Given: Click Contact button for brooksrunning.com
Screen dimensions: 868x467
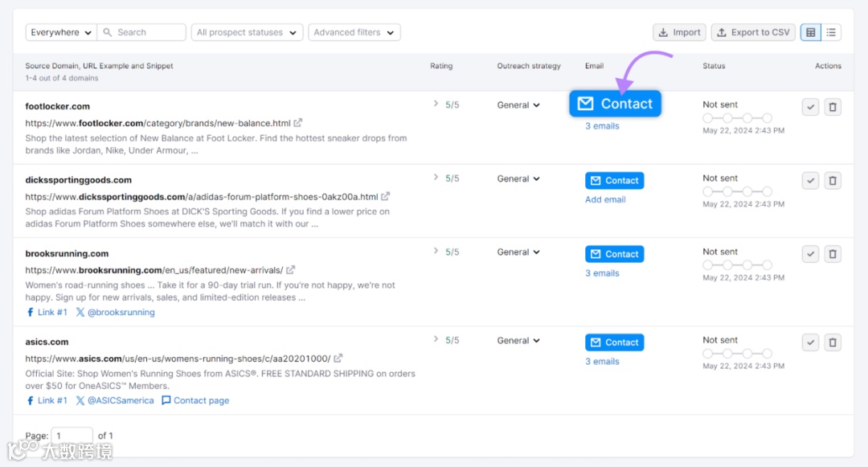Looking at the screenshot, I should pos(615,254).
